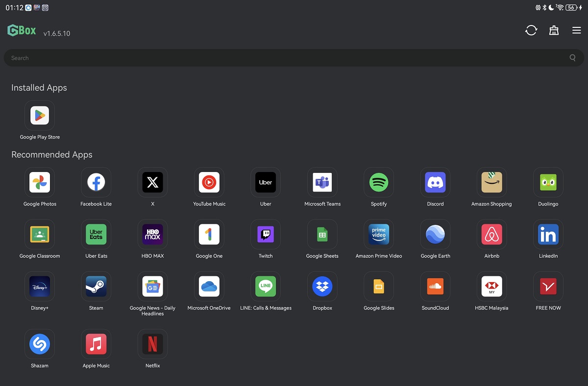588x386 pixels.
Task: Select the Dropbox app
Action: tap(322, 286)
